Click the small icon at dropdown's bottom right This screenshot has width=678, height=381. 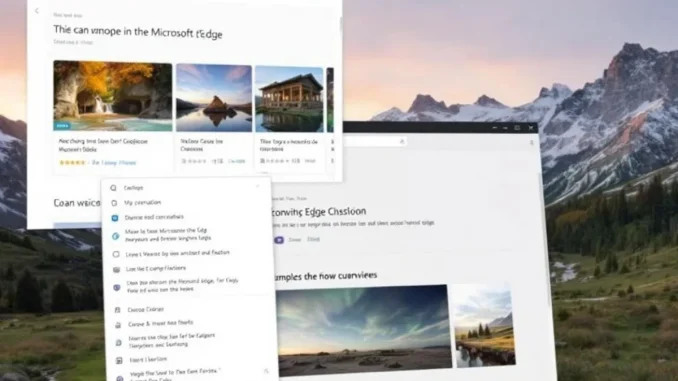pos(266,371)
